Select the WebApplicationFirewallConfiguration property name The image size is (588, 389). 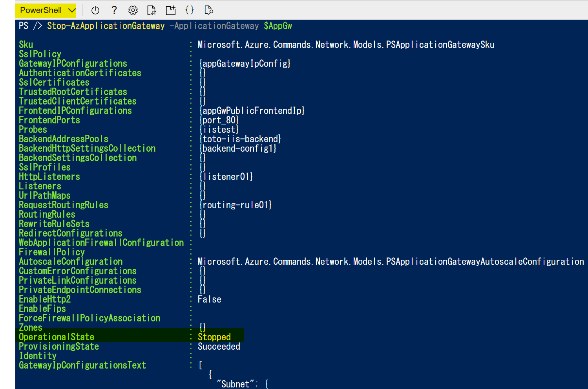(101, 243)
